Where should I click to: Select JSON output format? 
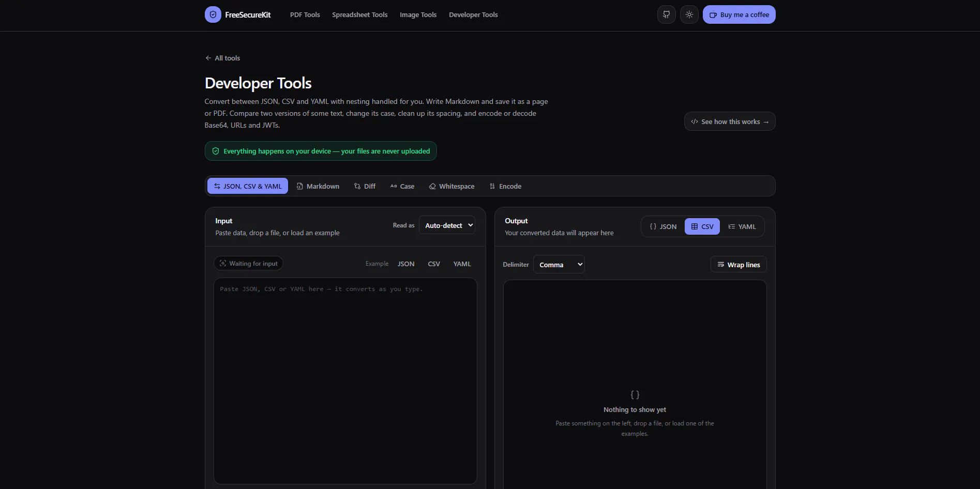point(663,226)
